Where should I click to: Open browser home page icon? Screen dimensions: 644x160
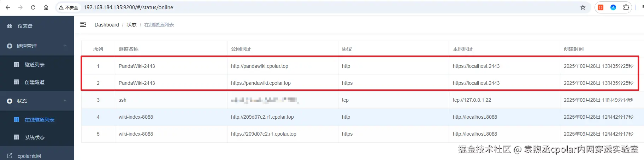pos(46,7)
